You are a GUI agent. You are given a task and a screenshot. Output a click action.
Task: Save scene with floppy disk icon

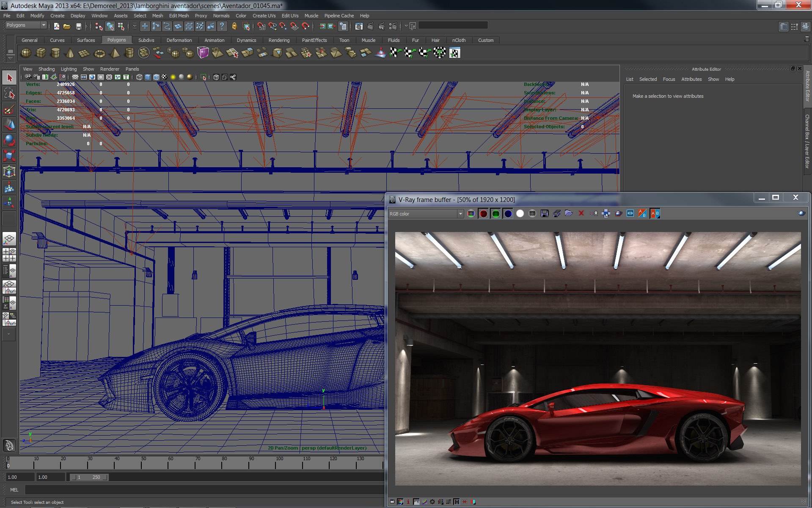78,26
